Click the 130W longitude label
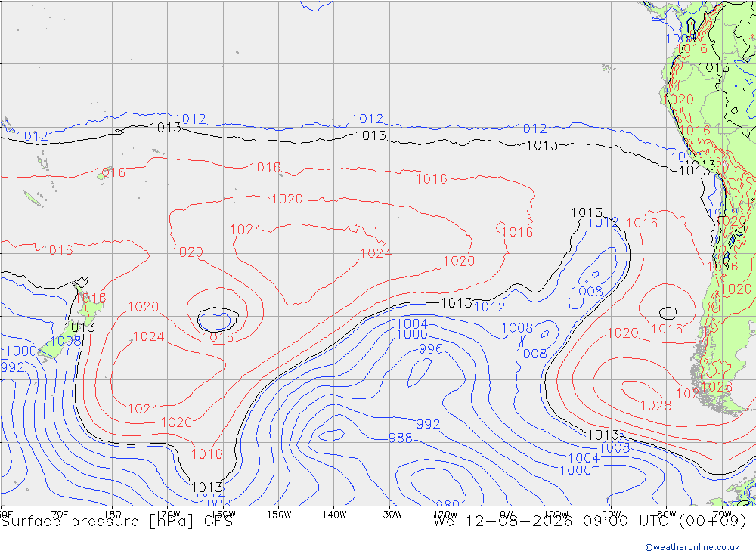The height and width of the screenshot is (554, 756). (x=389, y=515)
